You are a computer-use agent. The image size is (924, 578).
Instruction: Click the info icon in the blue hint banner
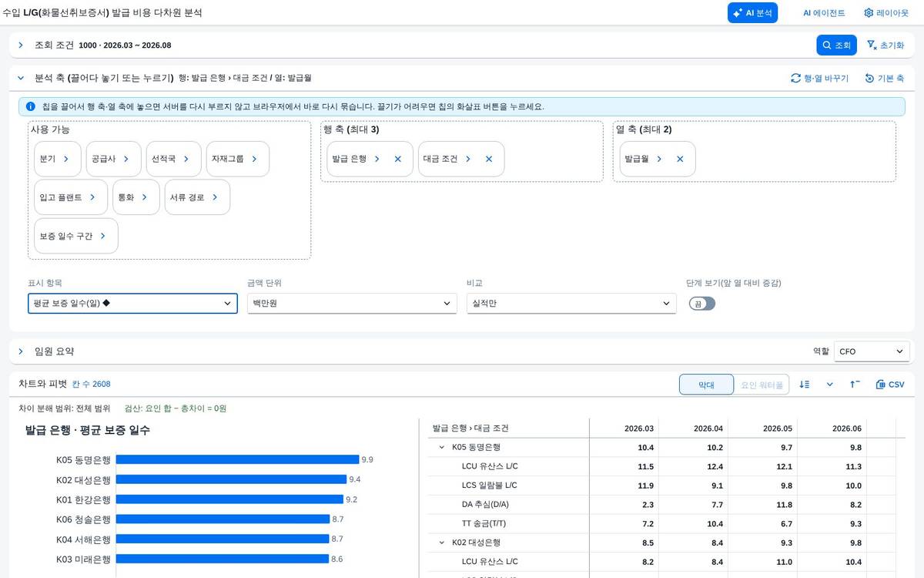point(30,106)
